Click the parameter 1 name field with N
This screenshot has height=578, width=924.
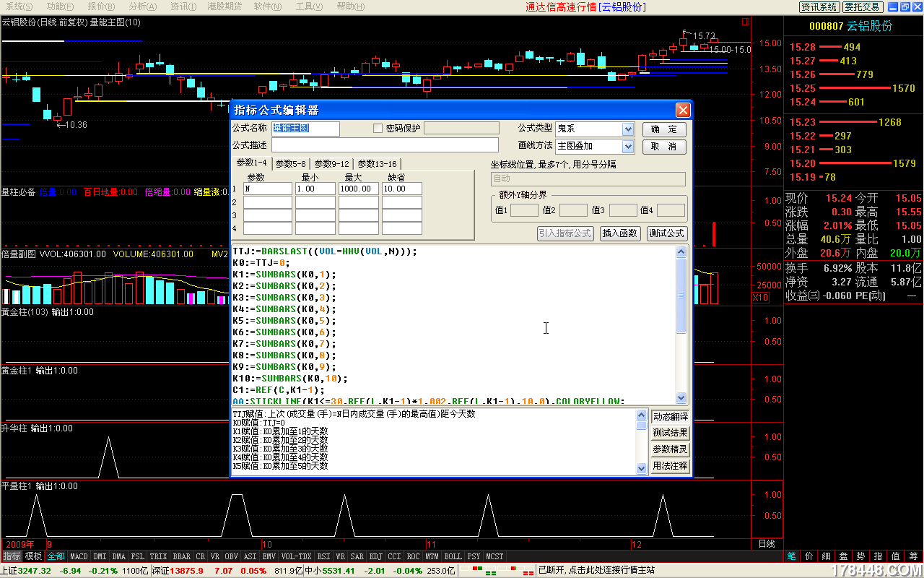click(x=268, y=189)
